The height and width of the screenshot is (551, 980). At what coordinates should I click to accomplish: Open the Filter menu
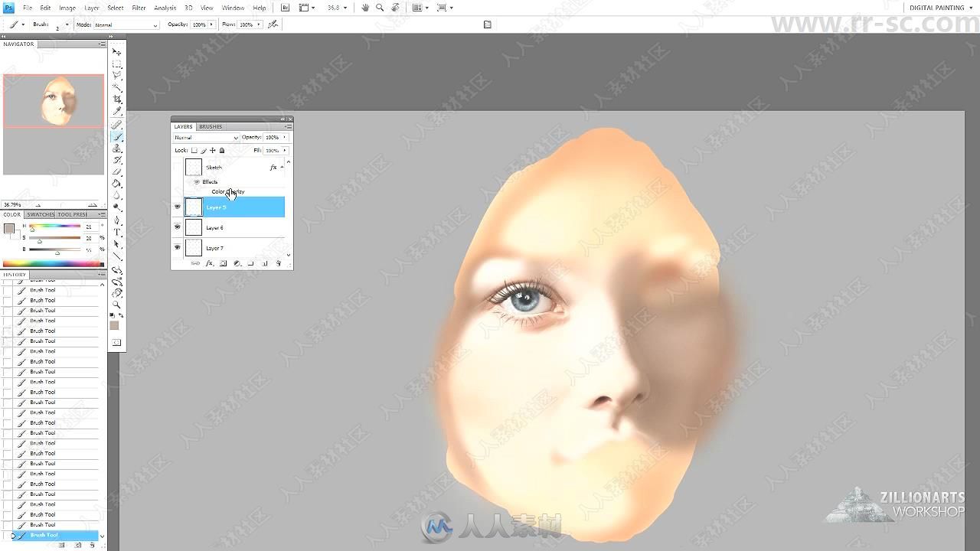[139, 8]
